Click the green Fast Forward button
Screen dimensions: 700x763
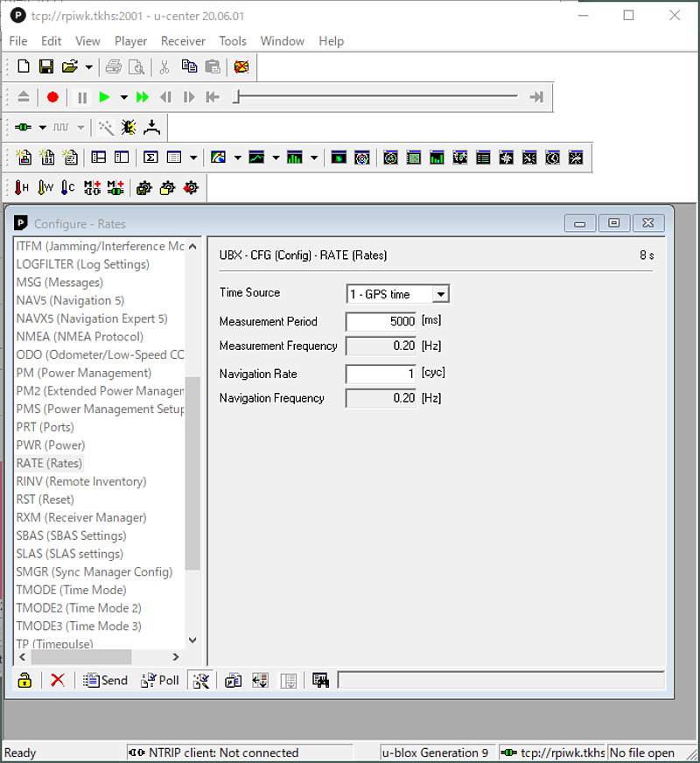[x=142, y=97]
